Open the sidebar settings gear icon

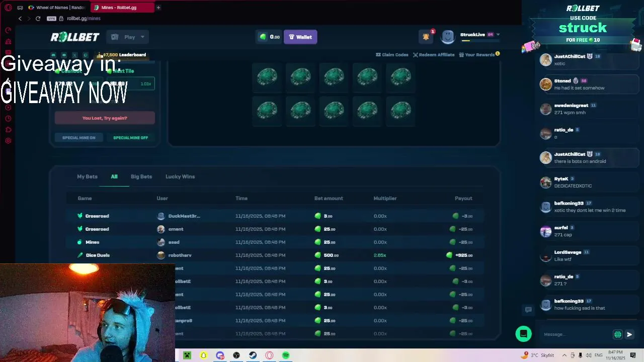pyautogui.click(x=8, y=141)
